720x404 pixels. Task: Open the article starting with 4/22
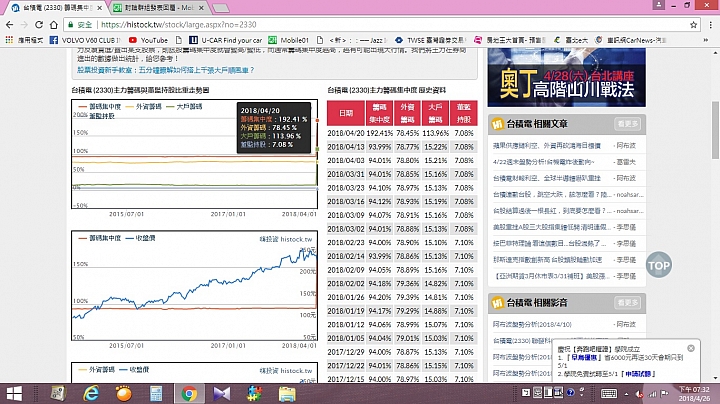[543, 162]
